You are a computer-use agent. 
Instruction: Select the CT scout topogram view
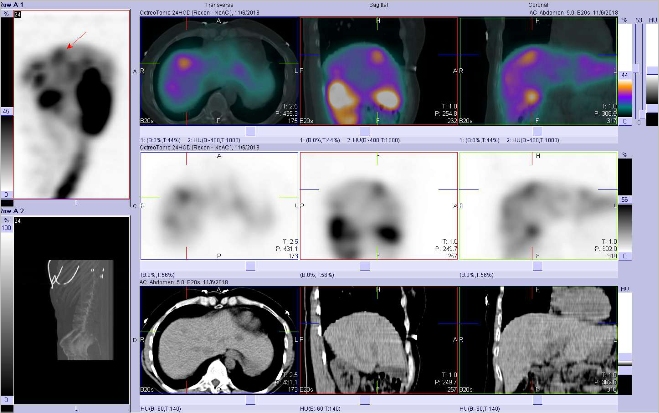click(x=71, y=310)
